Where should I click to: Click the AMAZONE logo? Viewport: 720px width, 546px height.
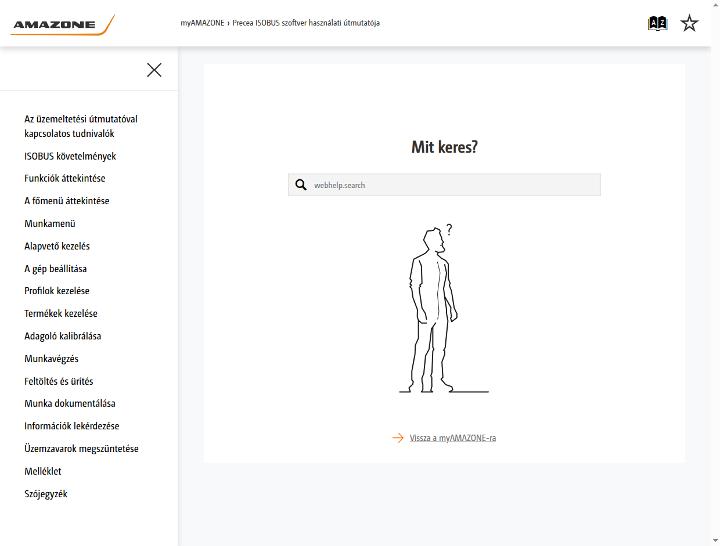[x=63, y=25]
